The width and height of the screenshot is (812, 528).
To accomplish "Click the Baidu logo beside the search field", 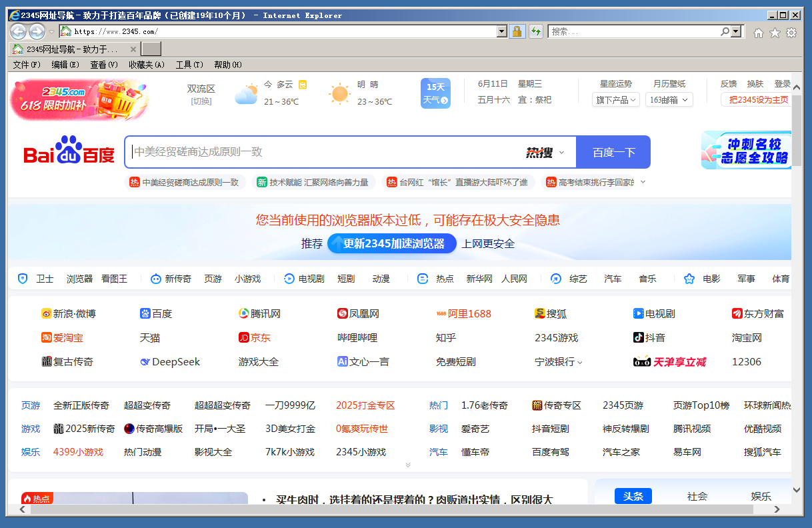I will [69, 151].
